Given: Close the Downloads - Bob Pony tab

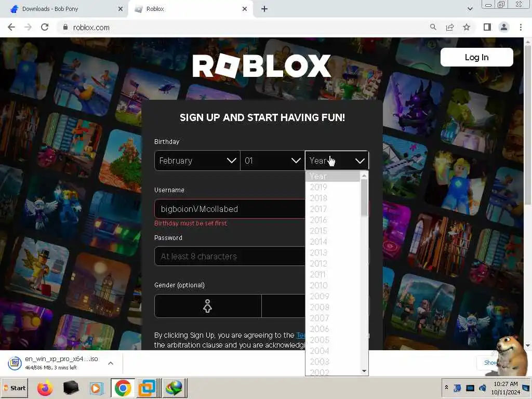Looking at the screenshot, I should [120, 9].
